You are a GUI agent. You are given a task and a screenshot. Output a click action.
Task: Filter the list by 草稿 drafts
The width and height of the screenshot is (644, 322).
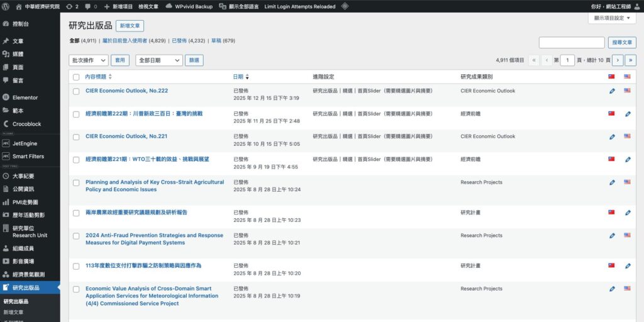215,40
